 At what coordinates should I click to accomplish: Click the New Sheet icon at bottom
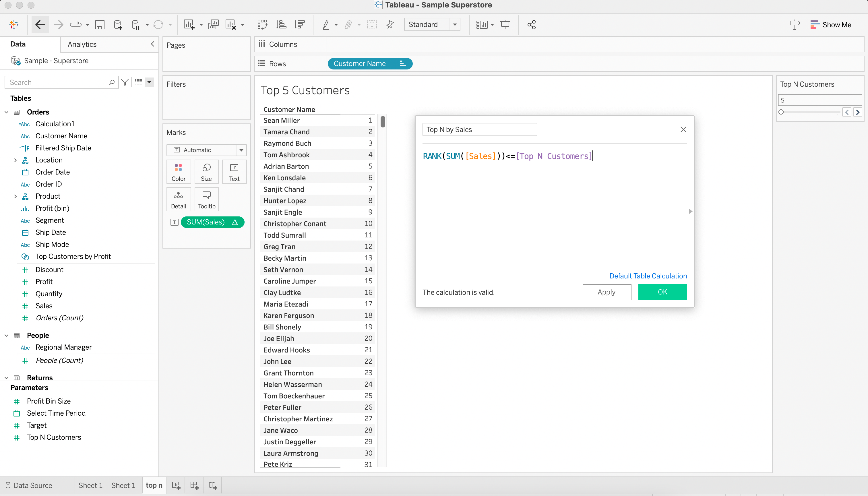coord(176,485)
